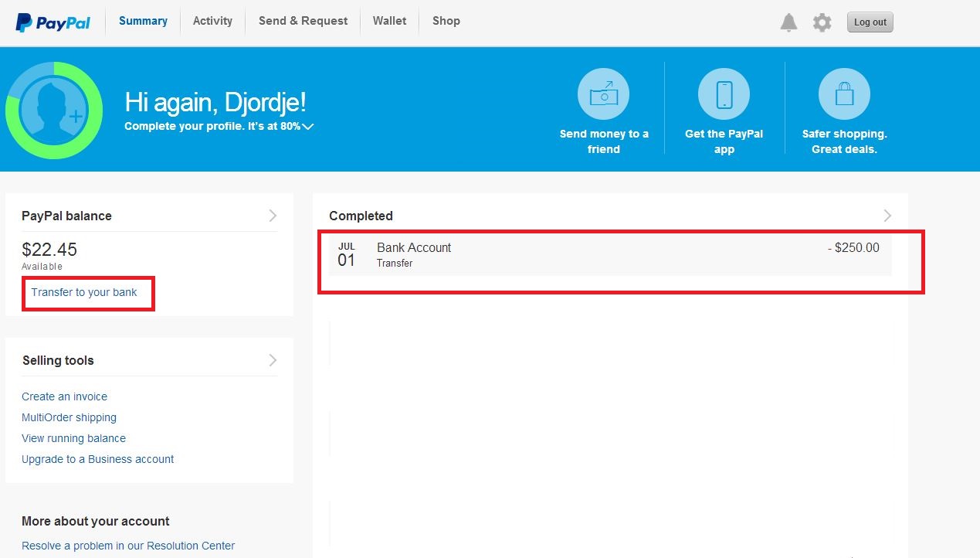The height and width of the screenshot is (558, 980).
Task: Click View running balance link
Action: click(74, 438)
